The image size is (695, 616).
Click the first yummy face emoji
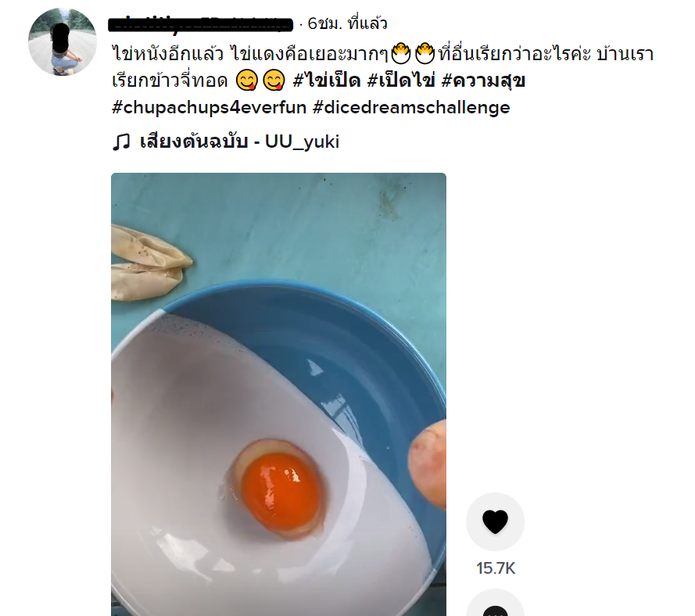246,81
